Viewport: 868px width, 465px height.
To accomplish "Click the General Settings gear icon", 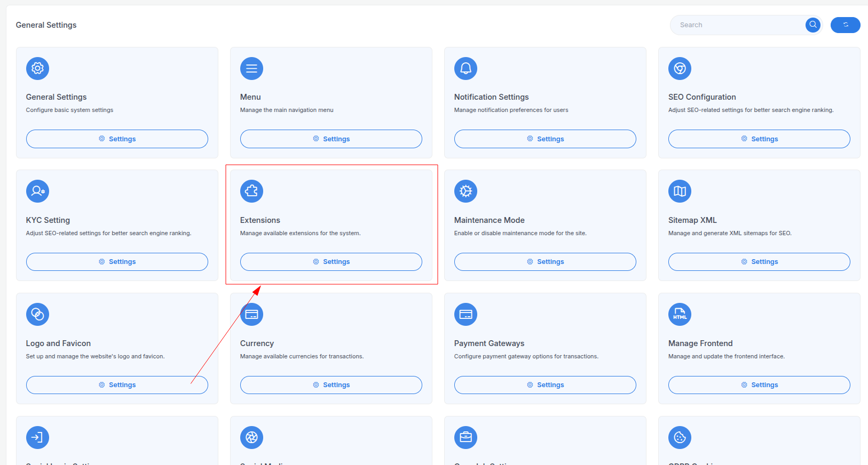I will (x=37, y=68).
